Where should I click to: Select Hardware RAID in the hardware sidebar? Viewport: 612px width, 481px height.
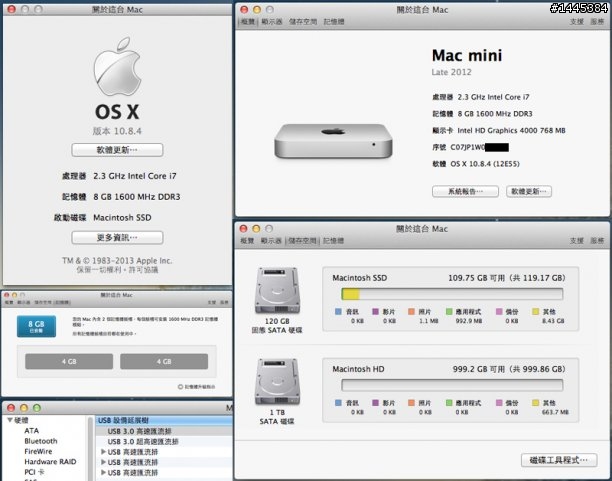coord(50,461)
